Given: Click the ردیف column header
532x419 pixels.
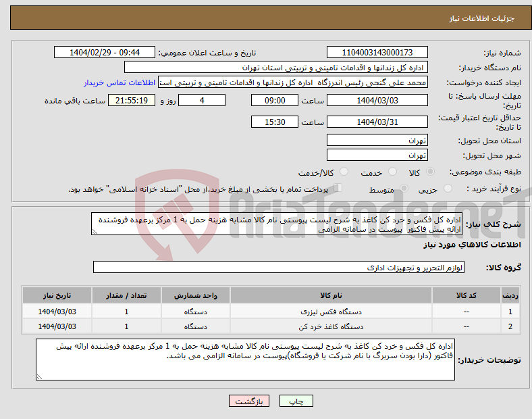Looking at the screenshot, I should coord(510,295).
